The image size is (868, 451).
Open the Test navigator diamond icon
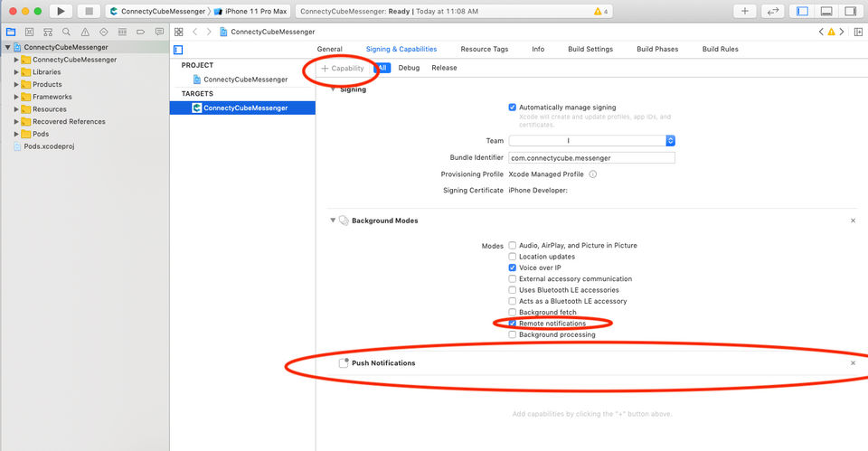(x=103, y=33)
